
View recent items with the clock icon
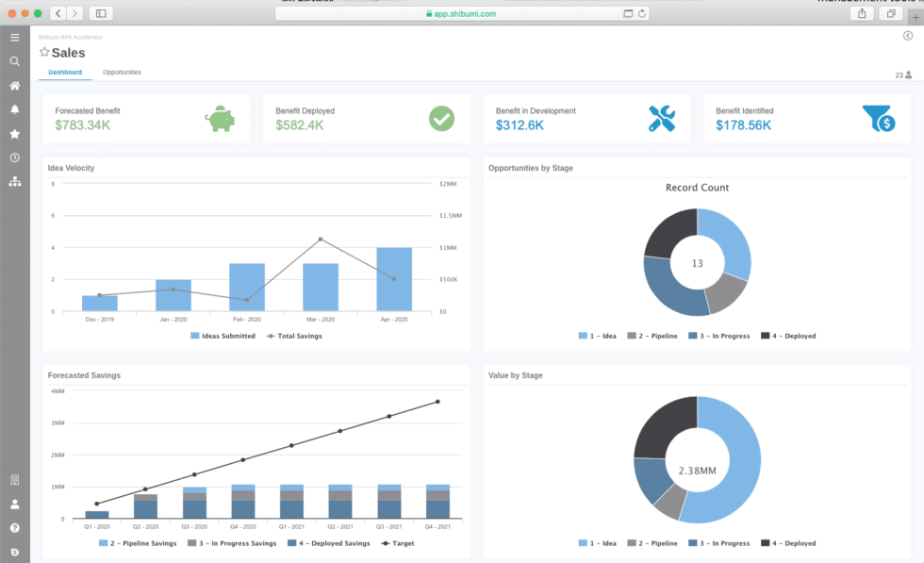click(14, 157)
